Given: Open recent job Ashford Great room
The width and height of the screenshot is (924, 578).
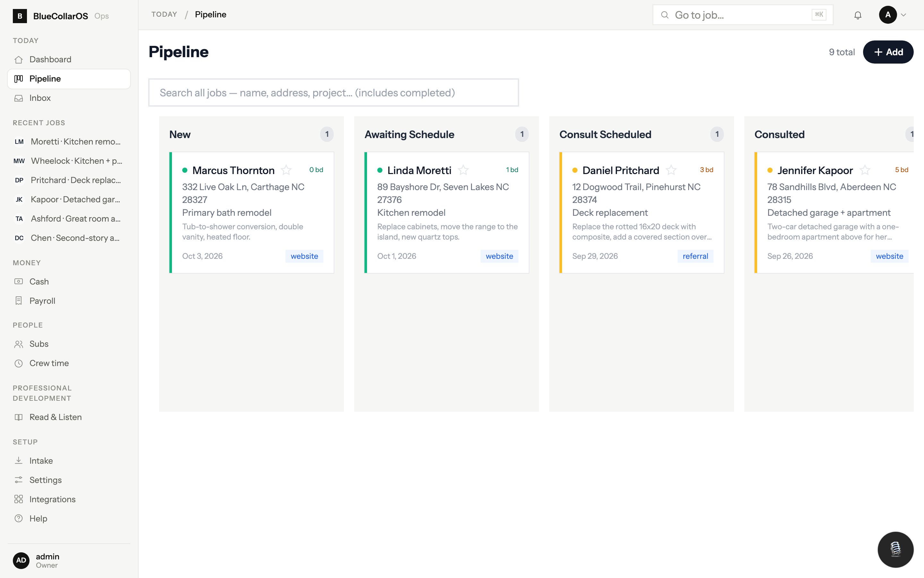Looking at the screenshot, I should click(x=69, y=219).
